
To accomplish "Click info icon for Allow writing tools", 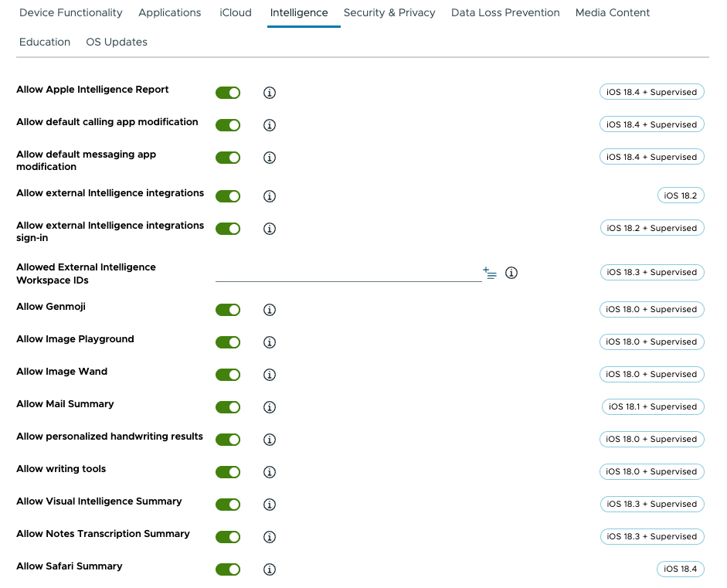I will point(270,472).
